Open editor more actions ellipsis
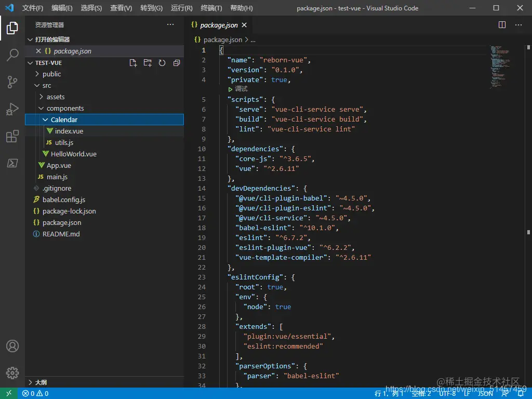 pos(518,25)
